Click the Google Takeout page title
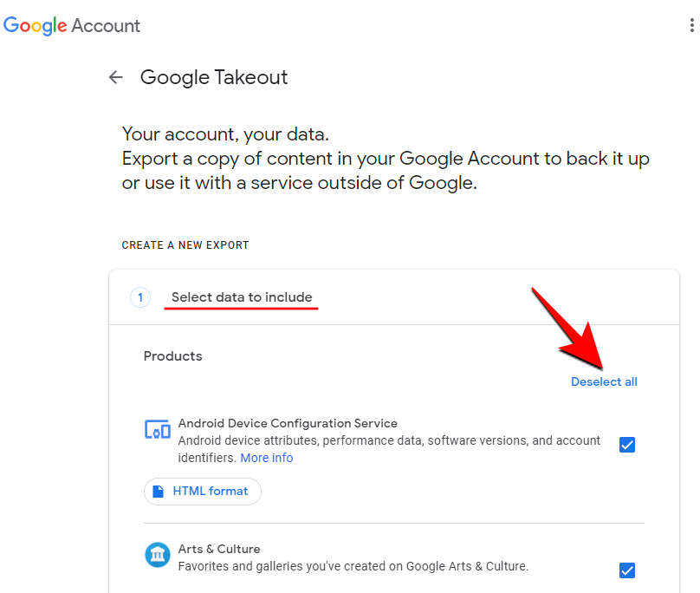The width and height of the screenshot is (700, 593). click(214, 77)
